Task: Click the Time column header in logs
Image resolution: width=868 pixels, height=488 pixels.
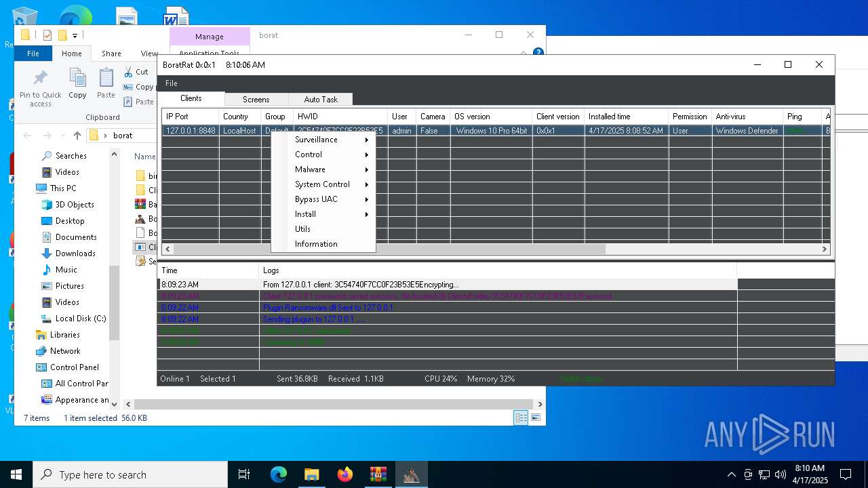Action: (208, 270)
